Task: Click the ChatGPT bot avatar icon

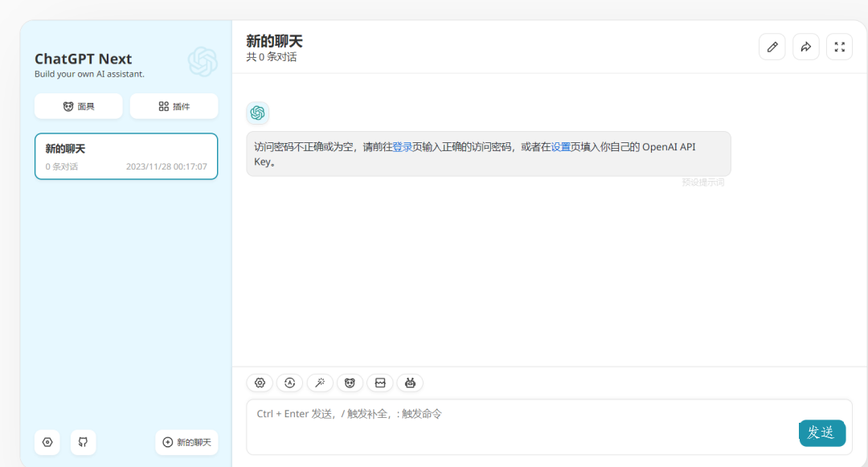Action: pyautogui.click(x=257, y=113)
